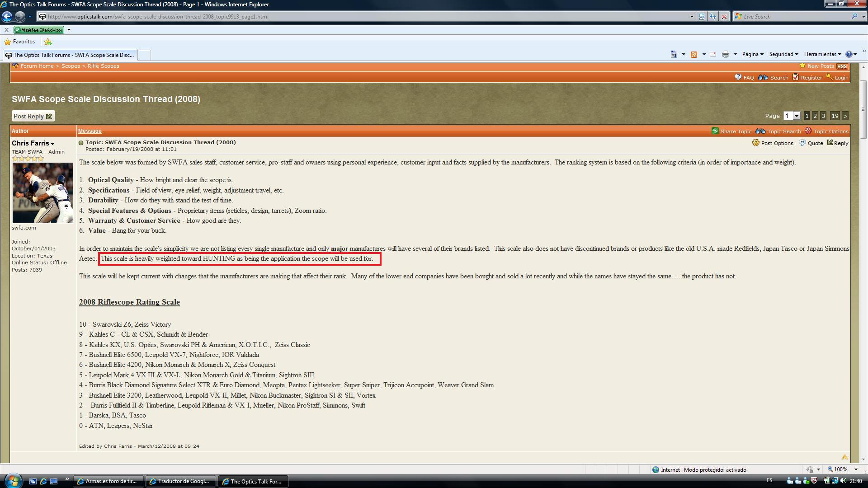Viewport: 868px width, 488px height.
Task: Expand the zoom level 100% dropdown
Action: pyautogui.click(x=855, y=469)
